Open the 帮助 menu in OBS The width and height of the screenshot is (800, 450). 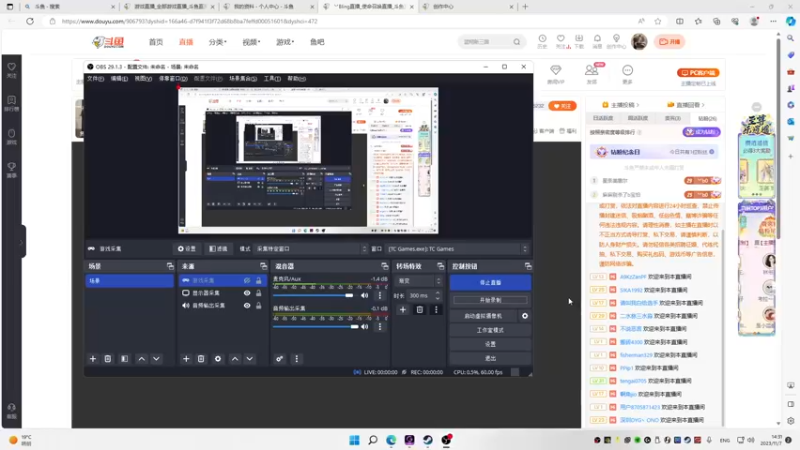coord(296,79)
